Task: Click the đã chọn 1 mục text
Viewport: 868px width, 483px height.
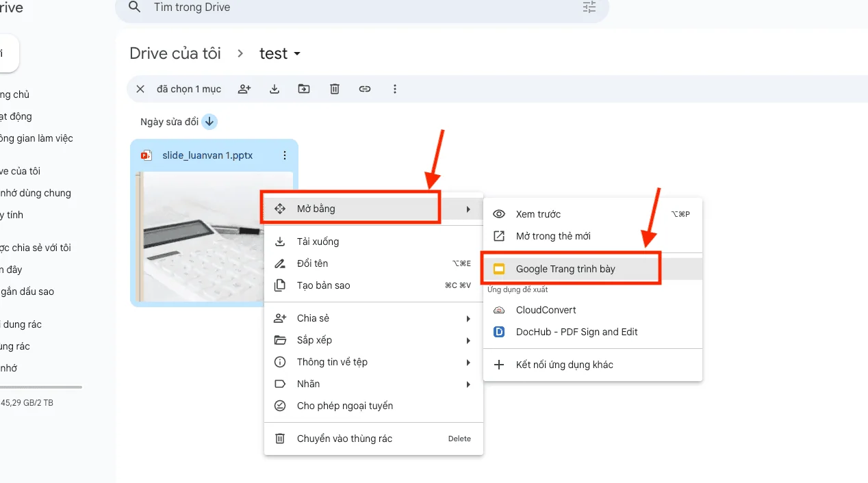Action: 189,89
